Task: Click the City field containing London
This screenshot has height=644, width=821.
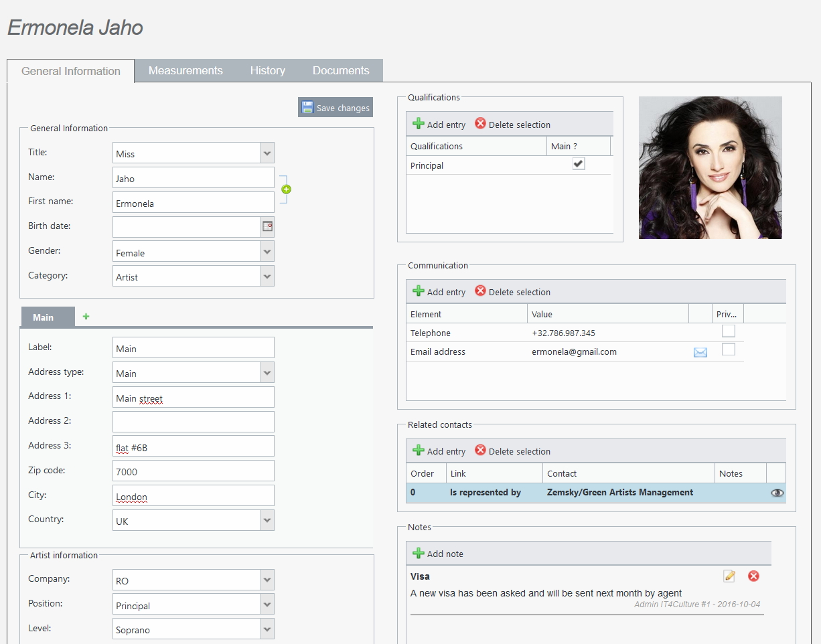Action: [194, 495]
